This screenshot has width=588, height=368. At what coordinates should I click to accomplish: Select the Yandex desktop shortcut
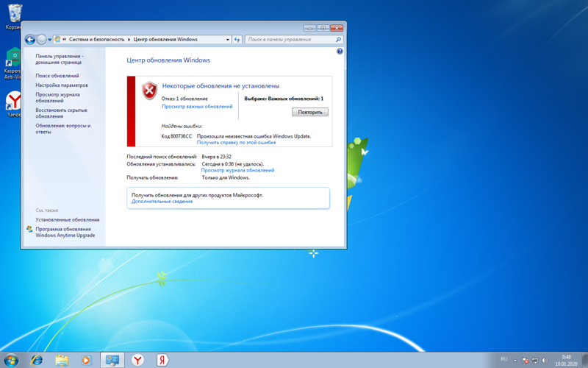pyautogui.click(x=14, y=104)
